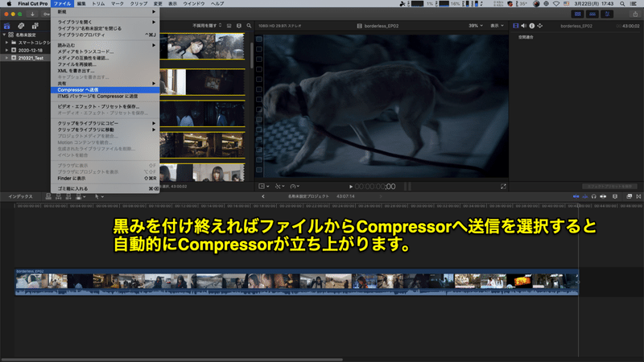Toggle the timeline show/hide button
This screenshot has width=644, height=362.
click(592, 14)
